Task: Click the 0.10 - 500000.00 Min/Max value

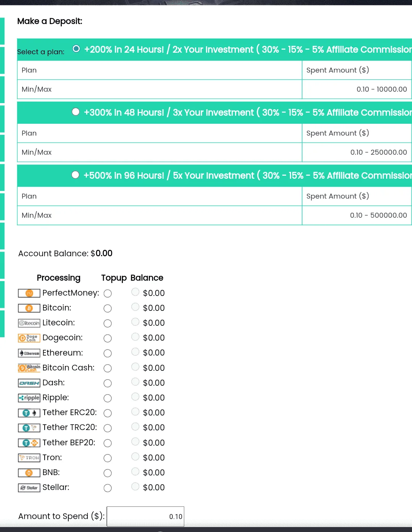Action: tap(378, 215)
